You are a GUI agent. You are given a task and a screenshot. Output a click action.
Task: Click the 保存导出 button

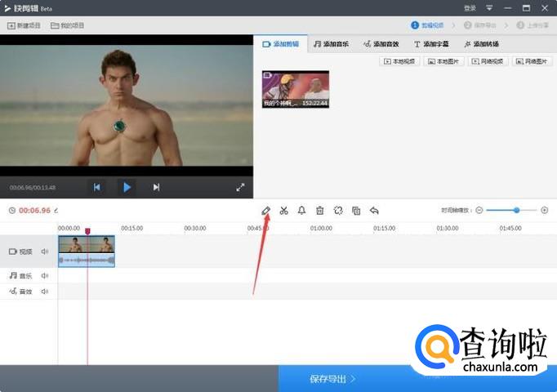tap(332, 379)
